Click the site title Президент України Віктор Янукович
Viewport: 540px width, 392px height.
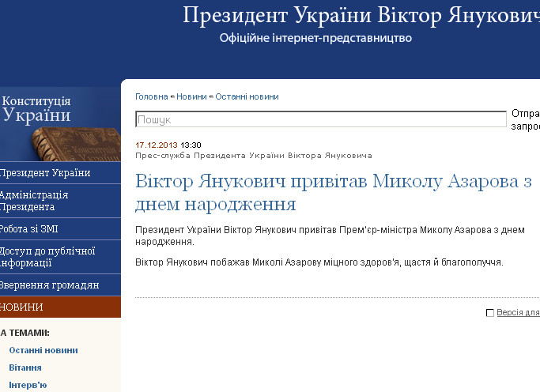[x=361, y=16]
